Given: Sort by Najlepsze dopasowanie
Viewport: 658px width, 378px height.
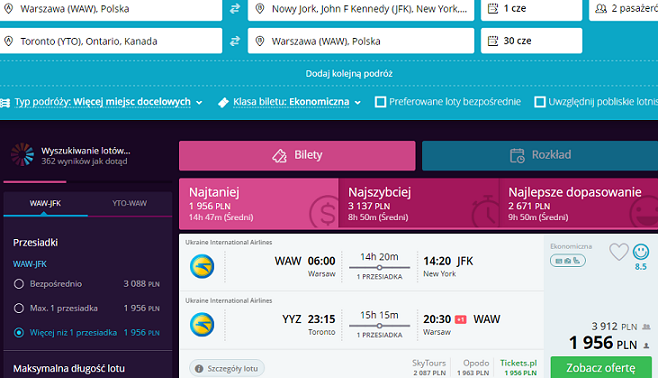Looking at the screenshot, I should pos(578,203).
